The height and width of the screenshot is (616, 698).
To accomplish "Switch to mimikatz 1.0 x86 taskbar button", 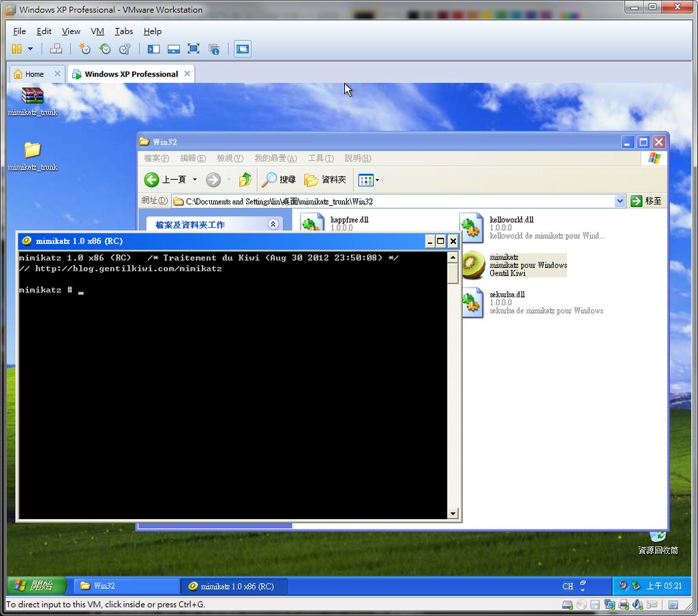I will pos(234,586).
